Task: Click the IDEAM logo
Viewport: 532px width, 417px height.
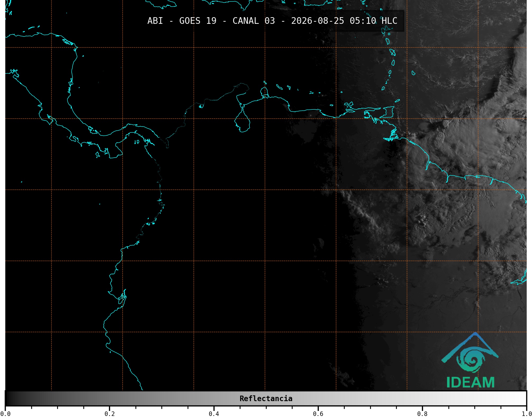Action: click(470, 360)
